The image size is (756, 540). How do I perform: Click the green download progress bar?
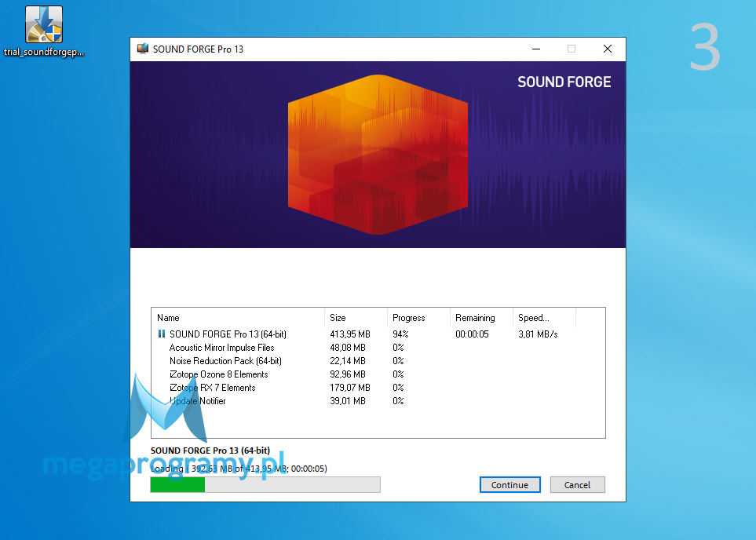click(265, 484)
